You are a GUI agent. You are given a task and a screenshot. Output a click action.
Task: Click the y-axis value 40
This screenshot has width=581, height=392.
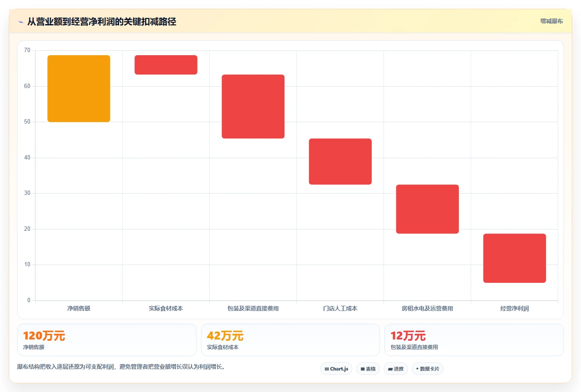[27, 158]
